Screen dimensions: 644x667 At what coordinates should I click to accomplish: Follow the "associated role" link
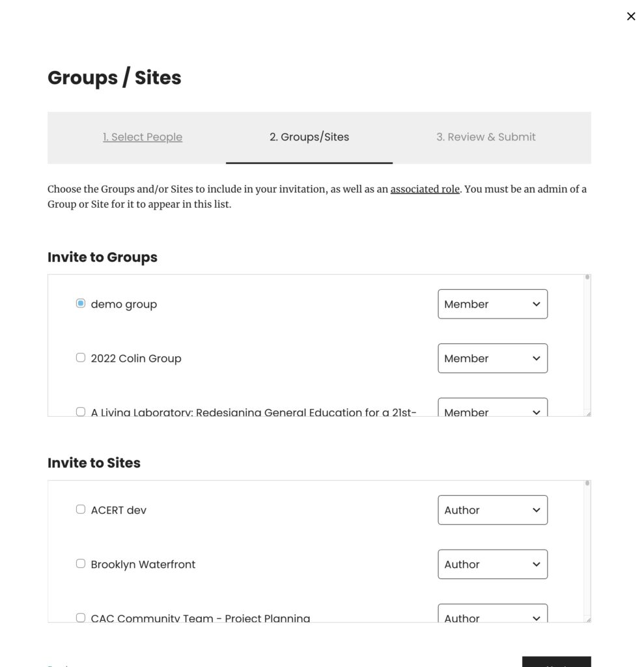click(x=425, y=189)
